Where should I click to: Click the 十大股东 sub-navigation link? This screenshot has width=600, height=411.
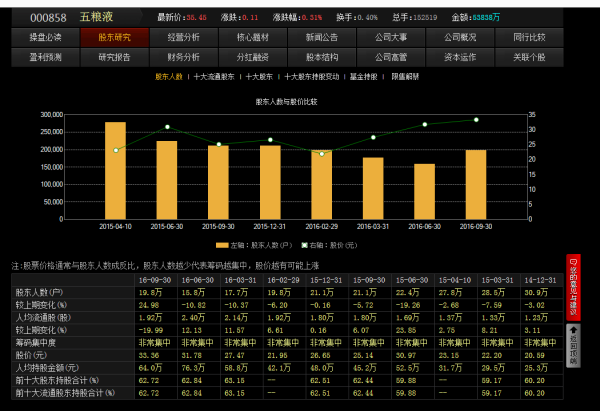click(259, 77)
